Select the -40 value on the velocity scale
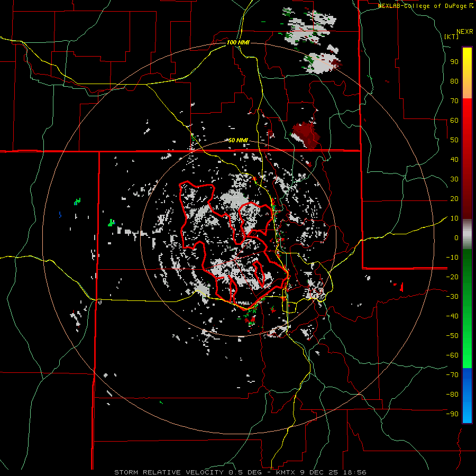 [x=452, y=316]
